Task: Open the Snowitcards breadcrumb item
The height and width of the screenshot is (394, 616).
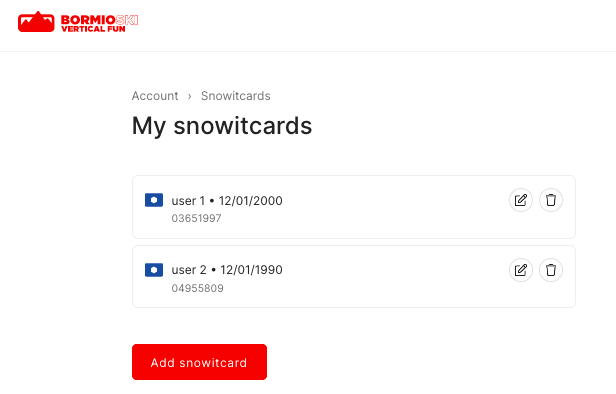Action: coord(236,96)
